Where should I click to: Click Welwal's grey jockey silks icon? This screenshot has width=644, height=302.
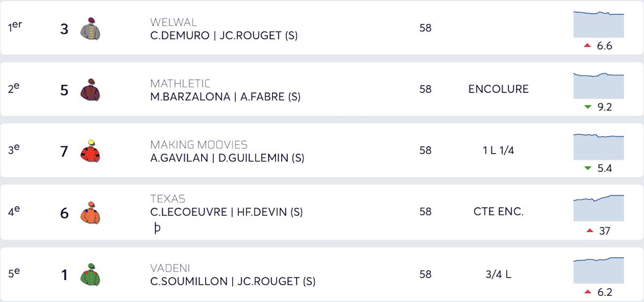pyautogui.click(x=90, y=28)
